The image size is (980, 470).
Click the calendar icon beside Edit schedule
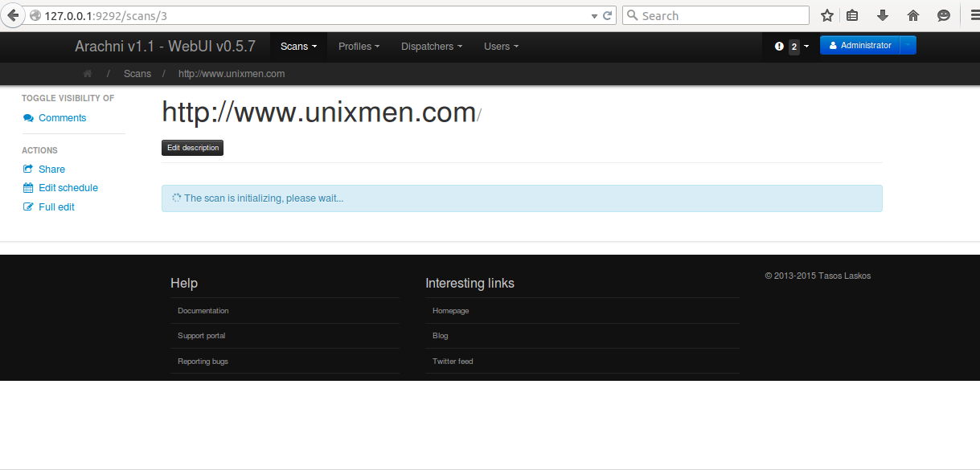click(x=29, y=188)
